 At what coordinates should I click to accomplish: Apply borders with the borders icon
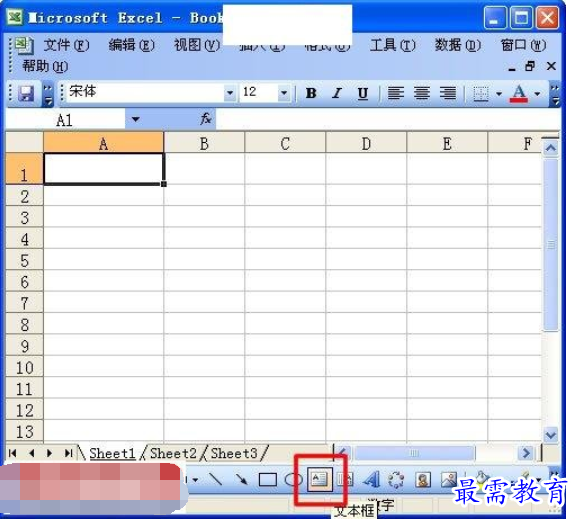pos(480,94)
